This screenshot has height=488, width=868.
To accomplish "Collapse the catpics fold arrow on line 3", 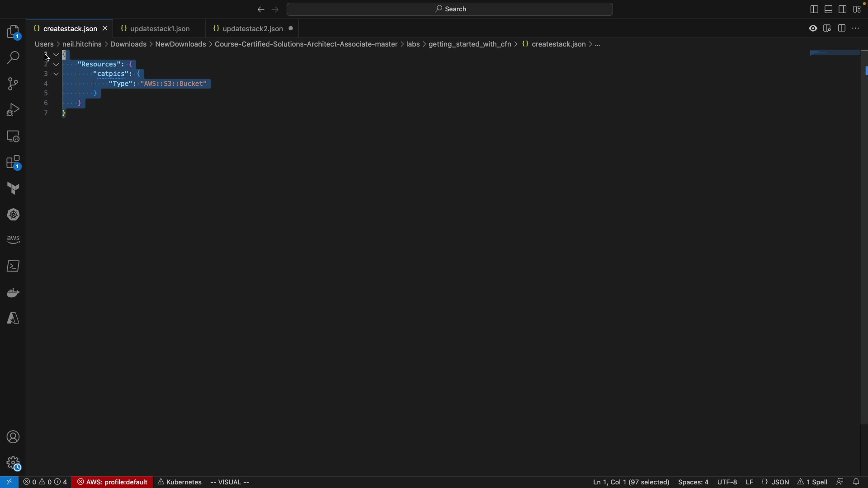I will pos(57,75).
